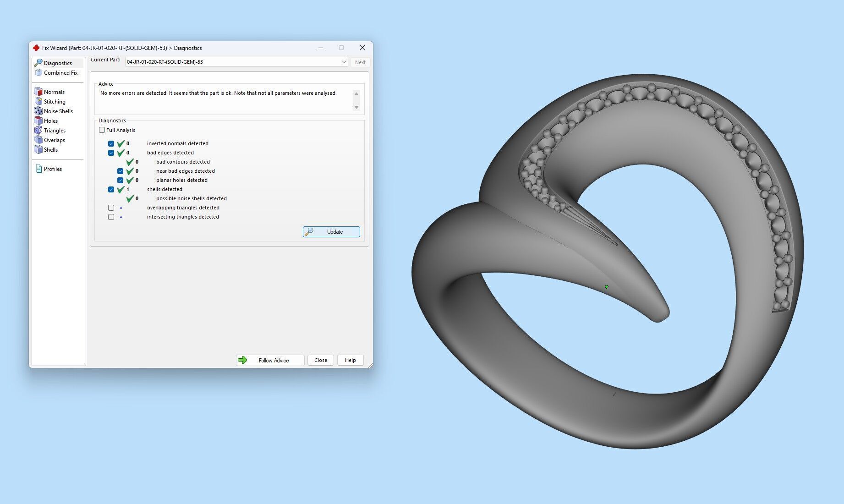This screenshot has width=844, height=504.
Task: Click the Diagnostics magnifier icon in sidebar
Action: (x=38, y=63)
